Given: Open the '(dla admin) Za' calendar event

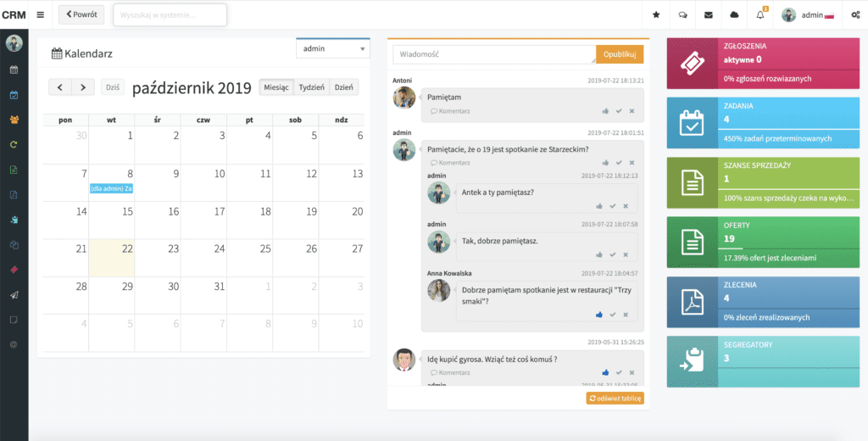Looking at the screenshot, I should tap(111, 189).
